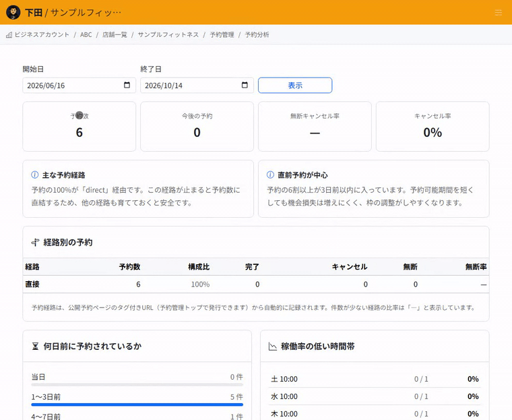Image resolution: width=512 pixels, height=420 pixels.
Task: Open the calendar picker for 終了日
Action: (x=245, y=85)
